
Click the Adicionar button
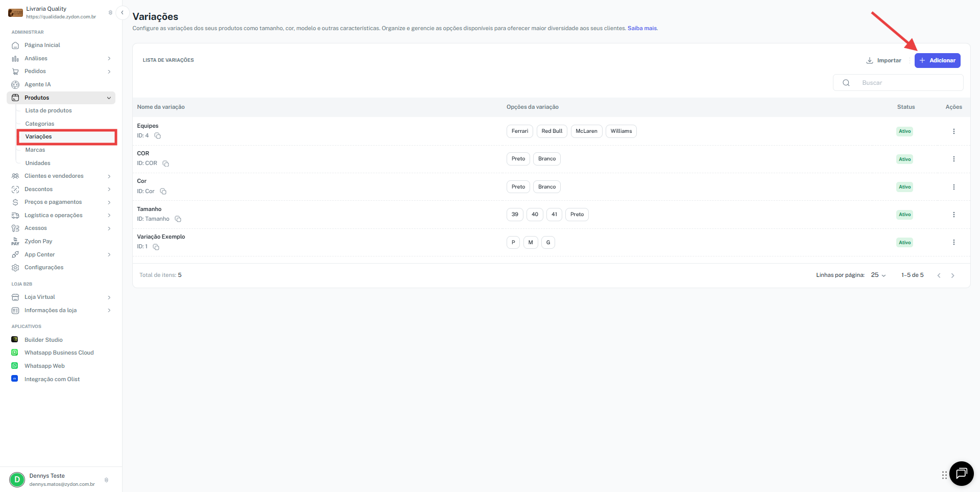coord(937,60)
